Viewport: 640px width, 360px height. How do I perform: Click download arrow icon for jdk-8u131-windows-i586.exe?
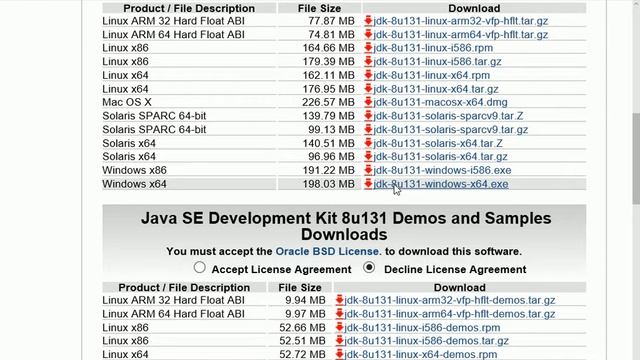tap(368, 170)
